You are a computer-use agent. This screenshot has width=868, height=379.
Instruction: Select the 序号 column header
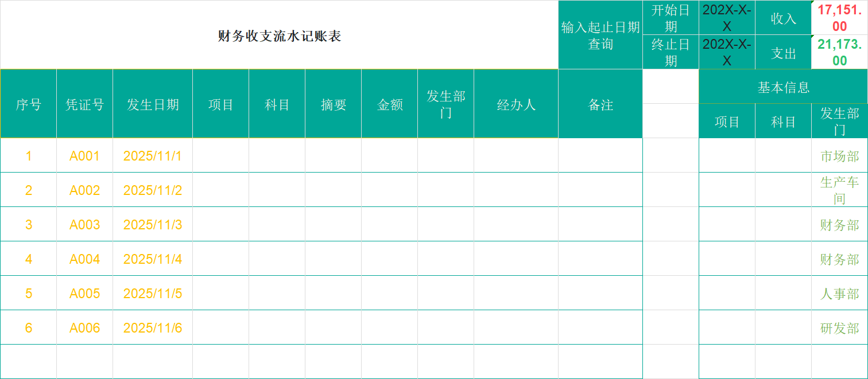coord(28,104)
